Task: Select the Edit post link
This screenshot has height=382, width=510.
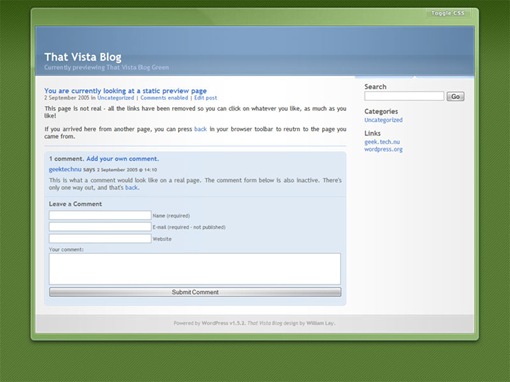Action: tap(205, 98)
